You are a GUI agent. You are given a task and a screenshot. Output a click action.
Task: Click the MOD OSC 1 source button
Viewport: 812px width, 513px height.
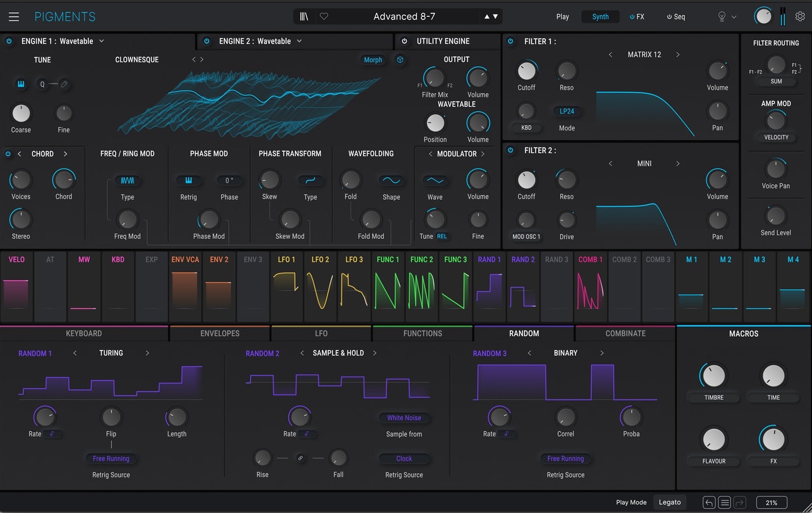526,237
